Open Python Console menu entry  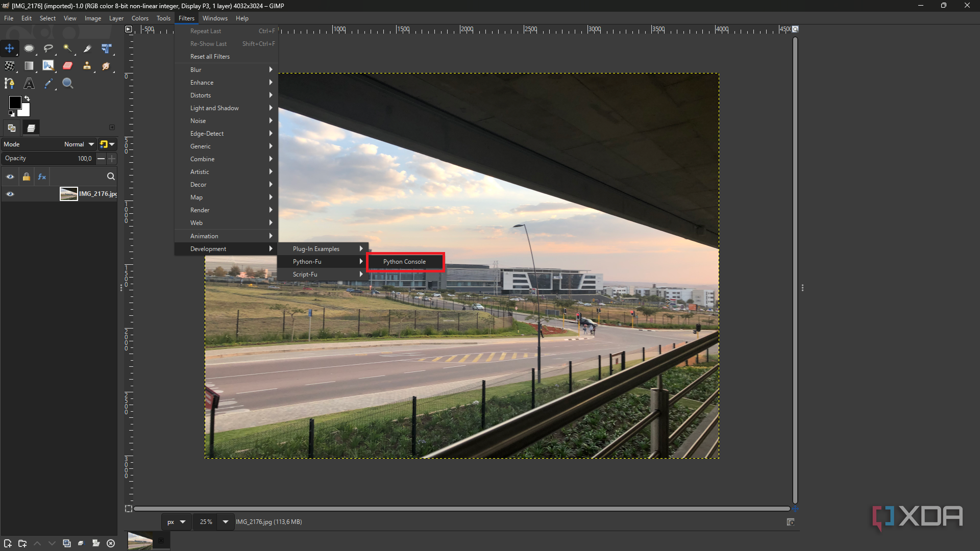(x=405, y=262)
